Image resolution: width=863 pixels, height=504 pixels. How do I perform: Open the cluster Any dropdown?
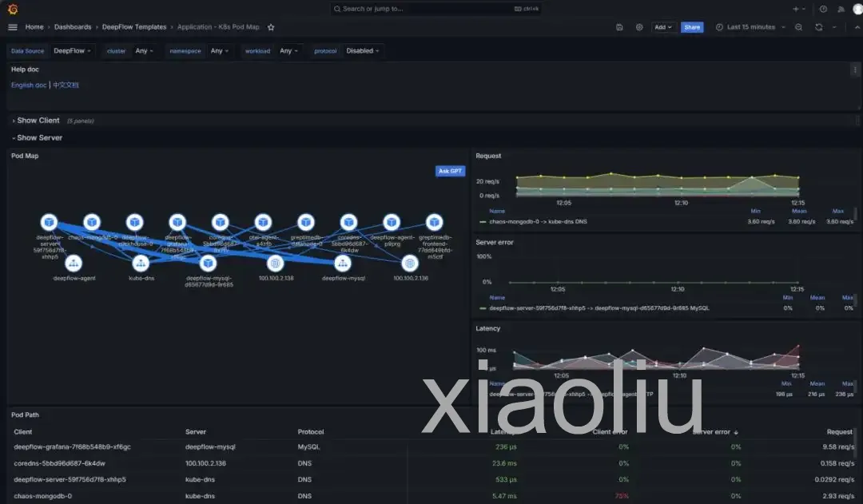(144, 50)
